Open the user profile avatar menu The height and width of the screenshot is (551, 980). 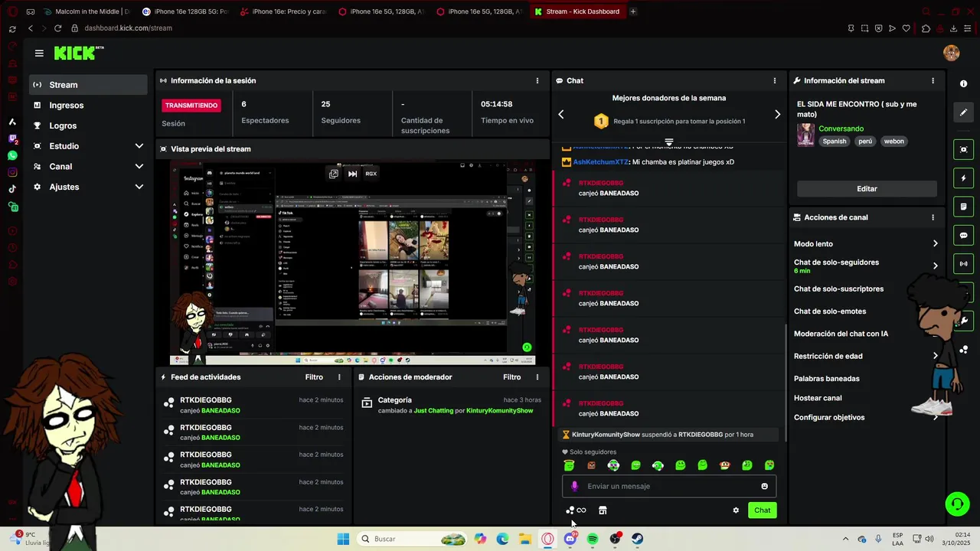tap(952, 53)
